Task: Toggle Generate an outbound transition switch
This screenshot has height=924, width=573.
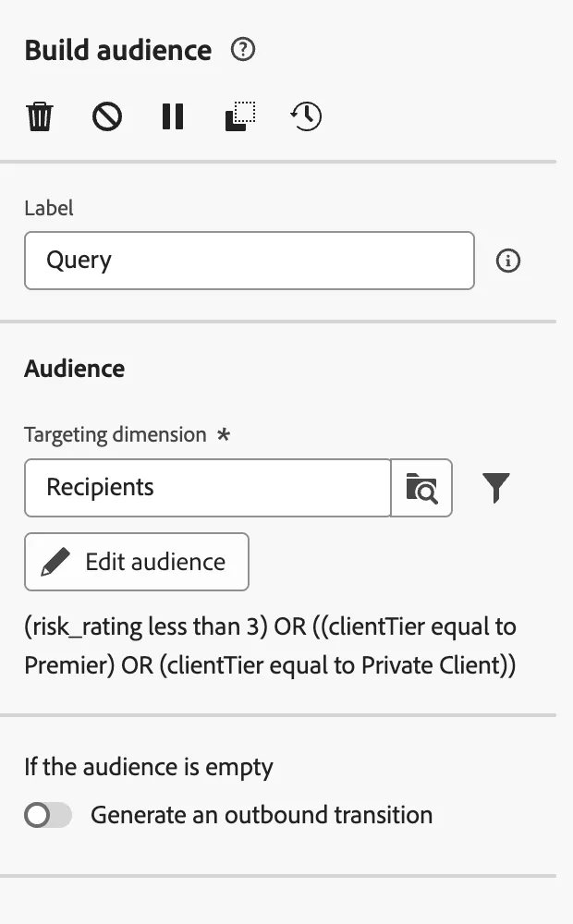Action: point(48,816)
